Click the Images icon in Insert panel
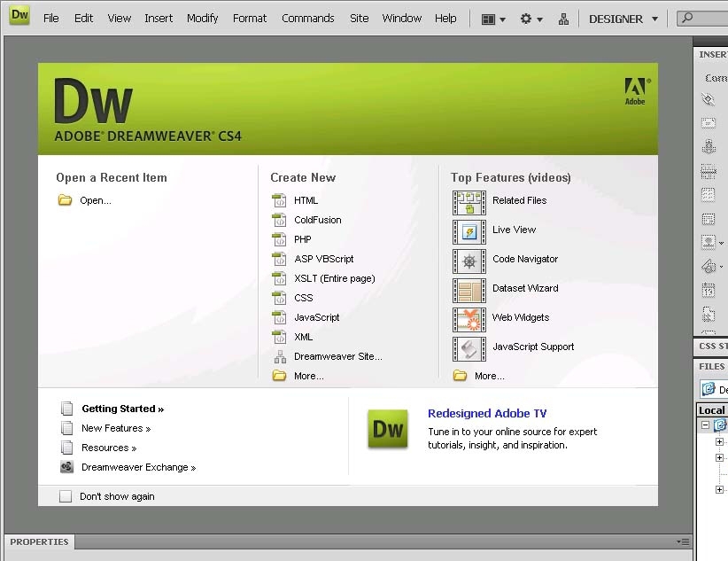This screenshot has height=561, width=728. tap(708, 242)
